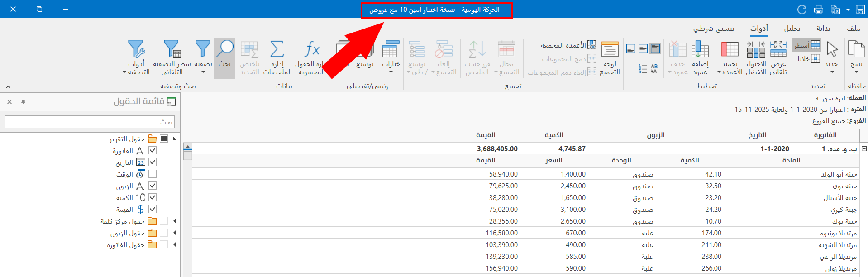Image resolution: width=868 pixels, height=277 pixels.
Task: Click the export to Excel icon
Action: point(835,10)
